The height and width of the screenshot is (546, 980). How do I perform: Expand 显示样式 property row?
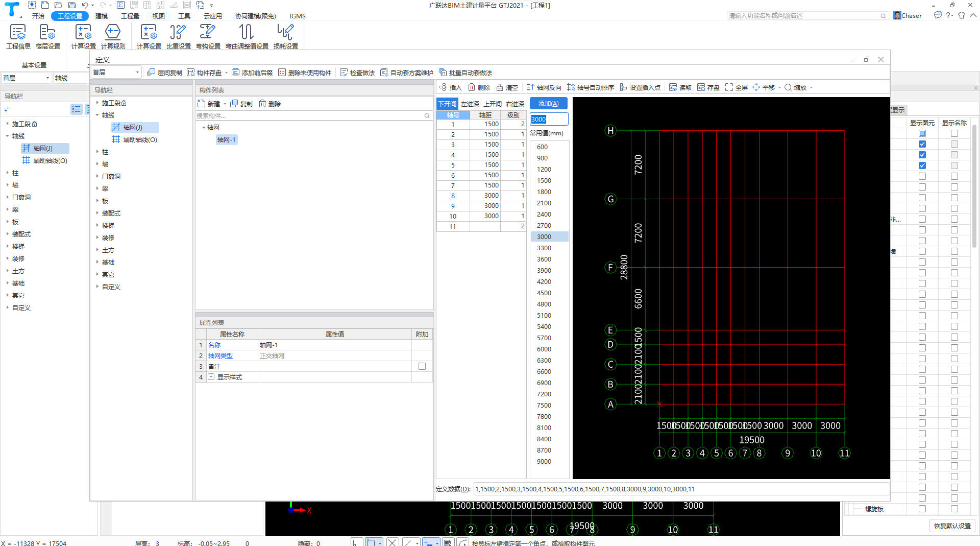211,377
